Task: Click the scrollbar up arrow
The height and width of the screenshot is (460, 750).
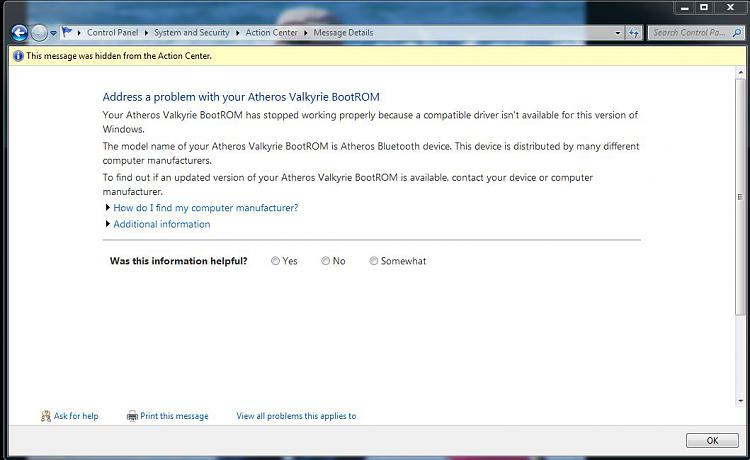Action: click(740, 72)
